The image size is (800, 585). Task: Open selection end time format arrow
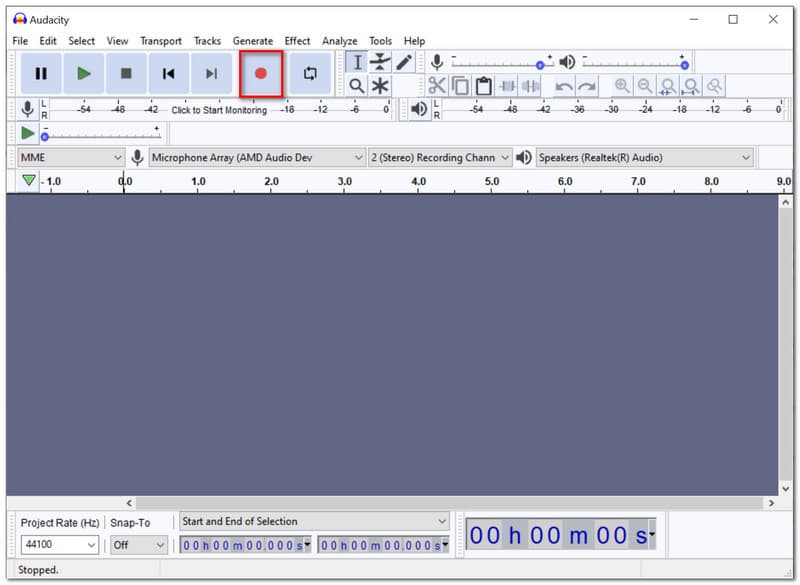pos(445,544)
